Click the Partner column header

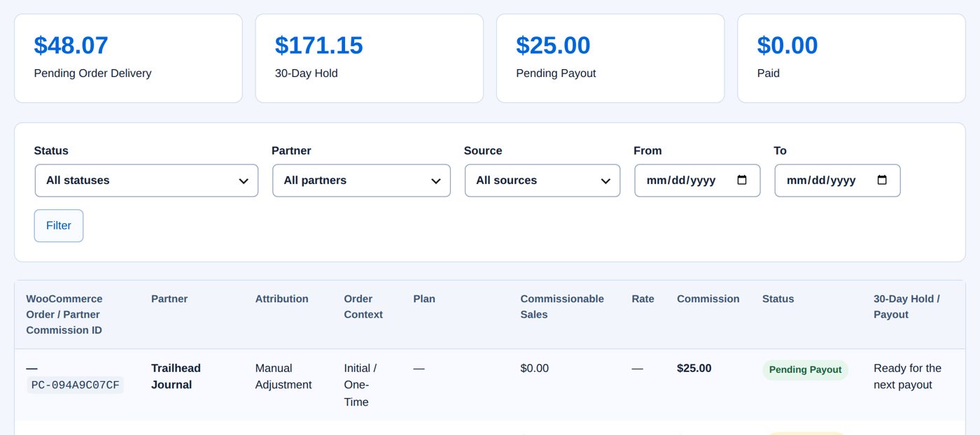pyautogui.click(x=169, y=299)
